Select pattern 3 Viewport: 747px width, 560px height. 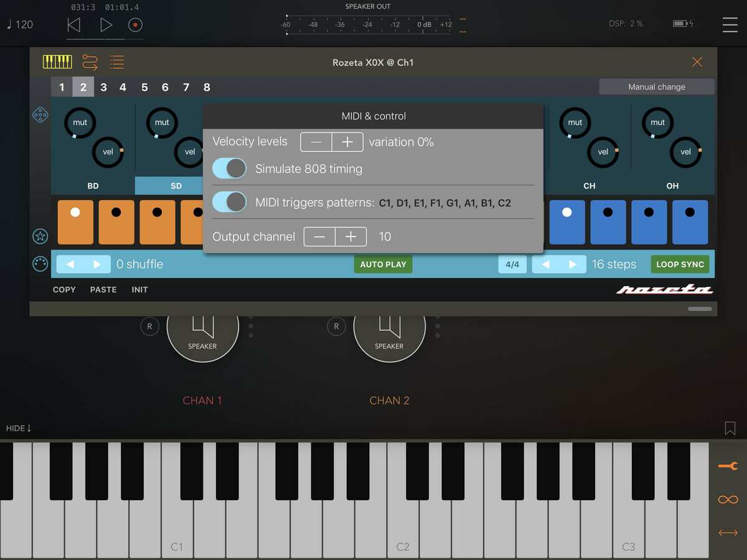(103, 87)
